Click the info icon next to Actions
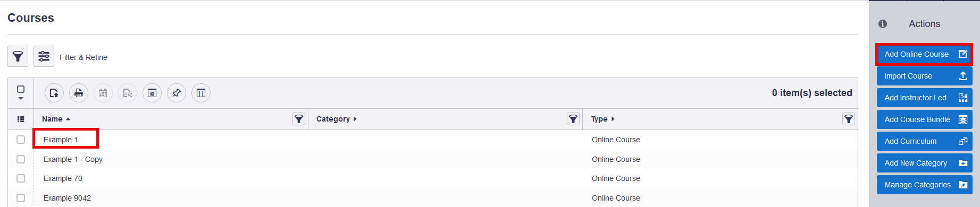980x207 pixels. [883, 24]
